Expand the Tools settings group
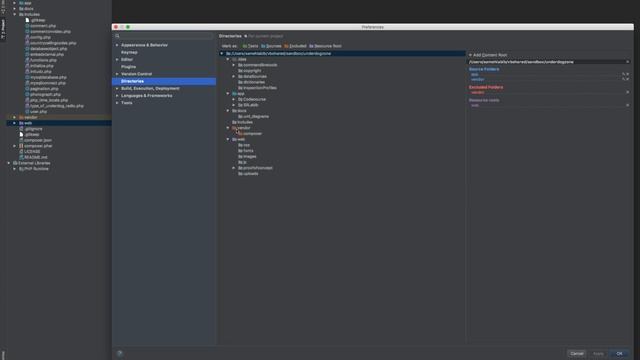 [x=117, y=103]
